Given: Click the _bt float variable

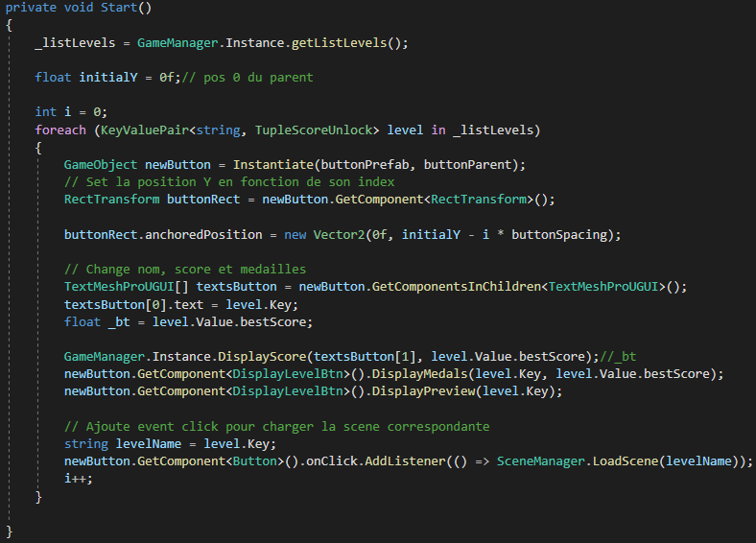Looking at the screenshot, I should point(119,322).
